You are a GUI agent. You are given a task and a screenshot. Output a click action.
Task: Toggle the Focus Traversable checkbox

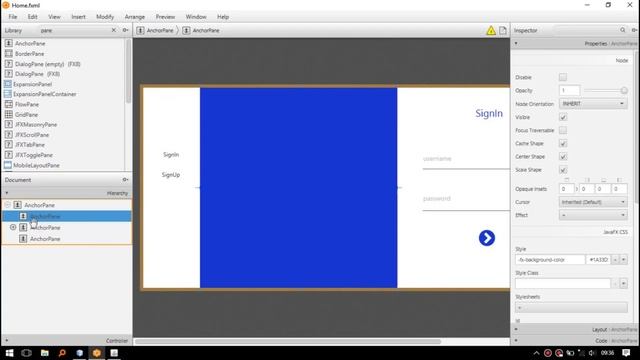click(563, 130)
